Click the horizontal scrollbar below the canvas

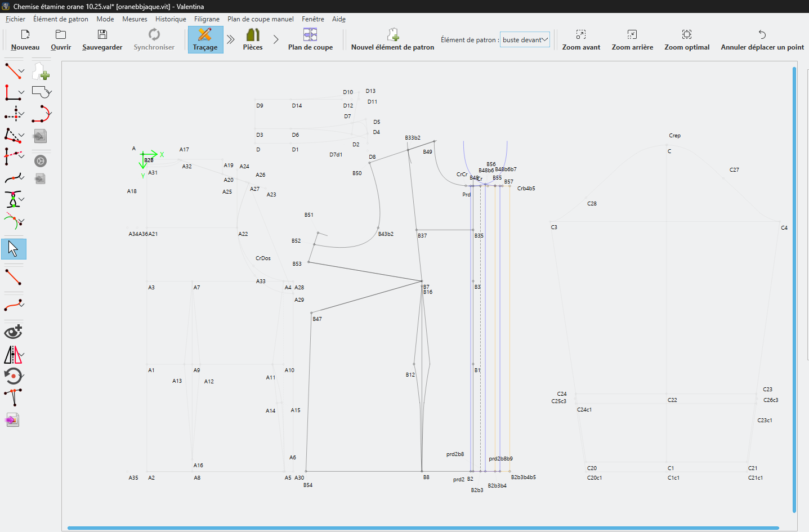[422, 528]
